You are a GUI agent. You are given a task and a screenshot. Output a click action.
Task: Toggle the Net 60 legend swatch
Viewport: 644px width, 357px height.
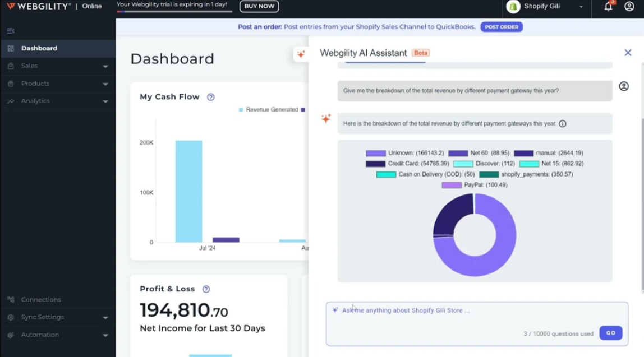[x=458, y=153]
